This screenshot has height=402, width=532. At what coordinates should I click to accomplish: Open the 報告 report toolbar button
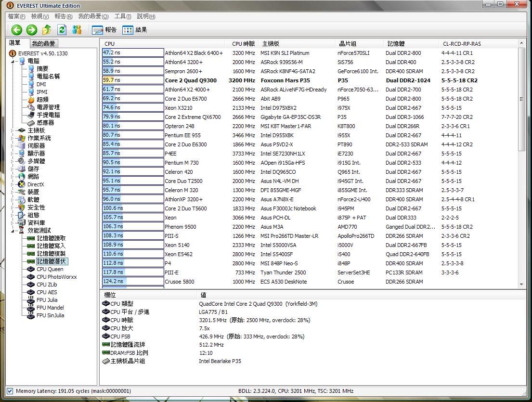[104, 30]
